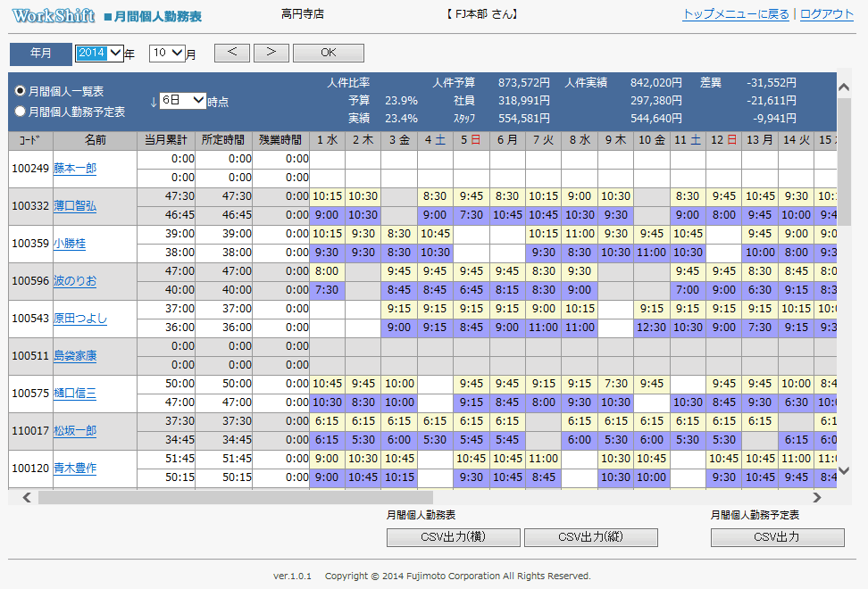Image resolution: width=868 pixels, height=589 pixels.
Task: Go to next month with > button
Action: (271, 53)
